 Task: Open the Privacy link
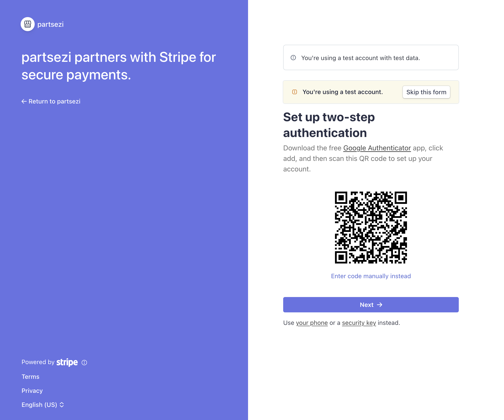click(x=32, y=390)
